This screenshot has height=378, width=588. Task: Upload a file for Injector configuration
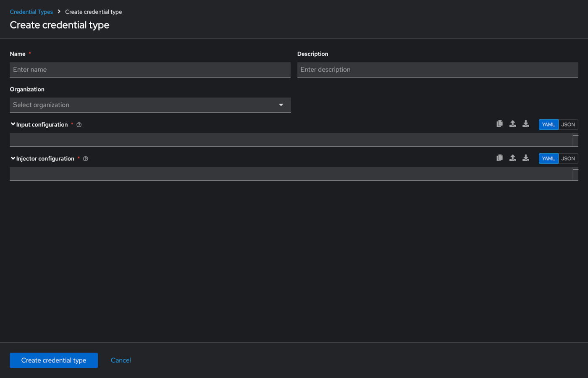[x=512, y=158]
